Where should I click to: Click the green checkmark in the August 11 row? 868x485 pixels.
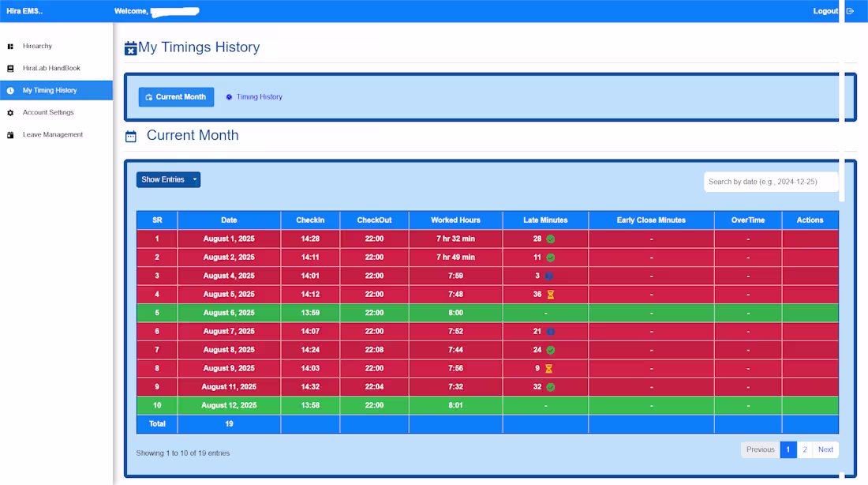[551, 387]
